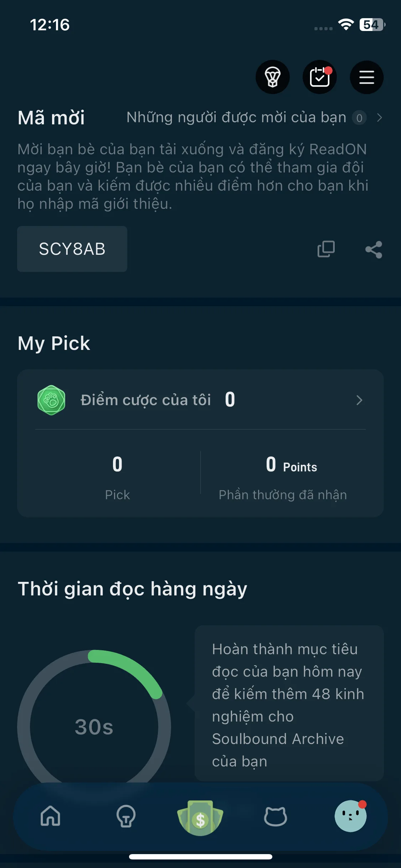Screen dimensions: 401x868
Task: Expand the invited people list chevron
Action: click(379, 118)
